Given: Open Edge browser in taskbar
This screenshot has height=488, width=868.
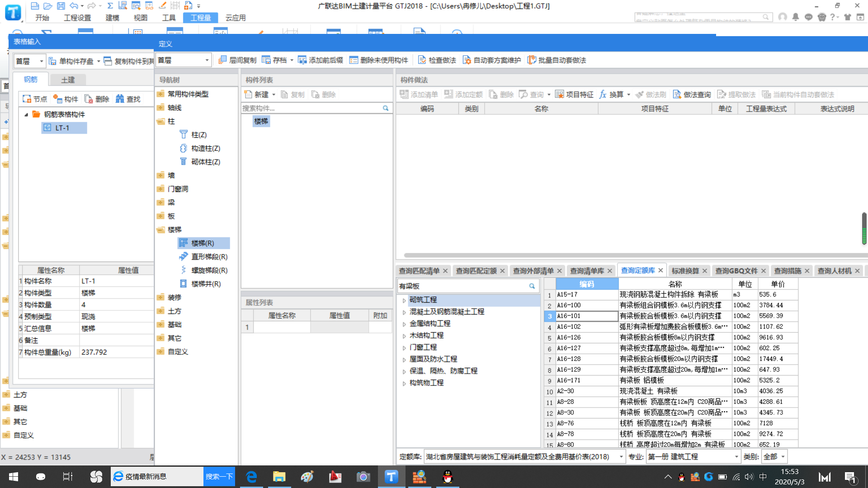Looking at the screenshot, I should (x=251, y=477).
